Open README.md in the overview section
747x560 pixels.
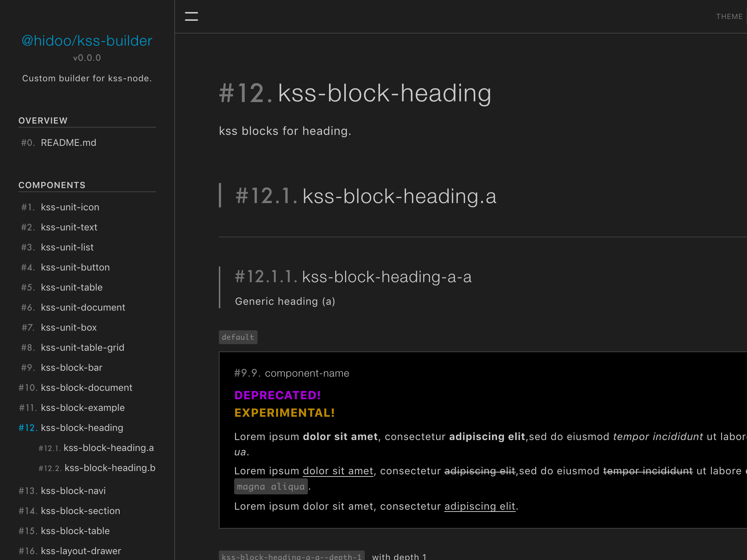tap(68, 143)
